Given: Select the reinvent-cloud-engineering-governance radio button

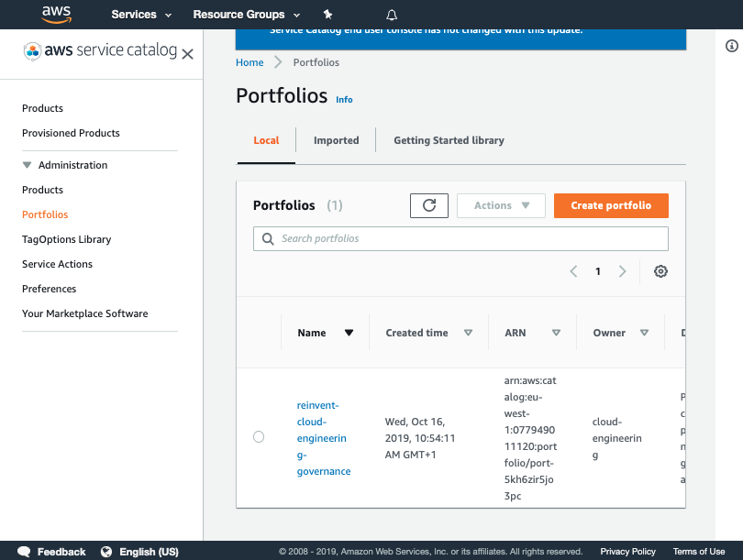Looking at the screenshot, I should [259, 436].
